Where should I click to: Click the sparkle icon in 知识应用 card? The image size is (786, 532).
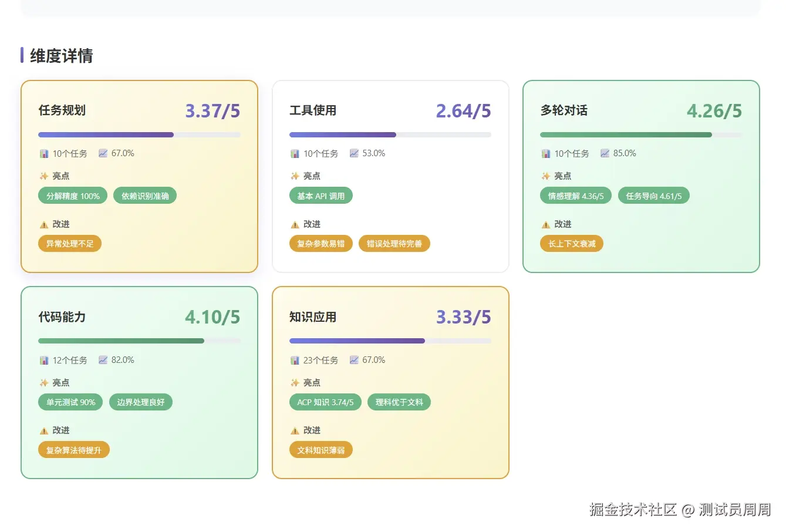point(295,383)
